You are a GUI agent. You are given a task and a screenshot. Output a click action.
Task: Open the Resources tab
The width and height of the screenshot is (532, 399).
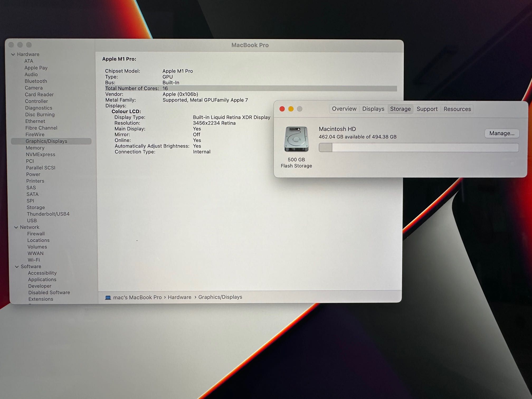[x=457, y=109]
